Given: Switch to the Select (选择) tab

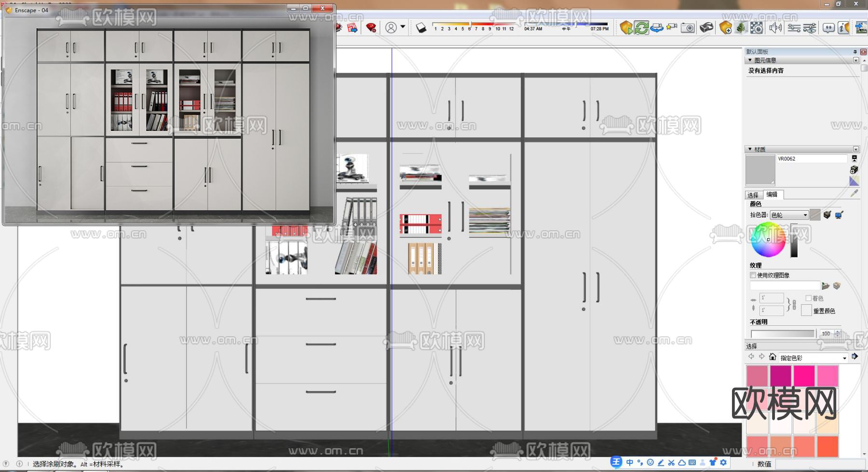Looking at the screenshot, I should point(753,195).
